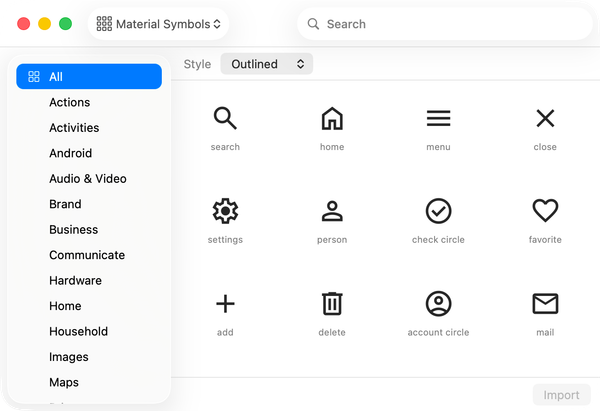Select the Audio & Video category
This screenshot has width=600, height=411.
[x=89, y=178]
